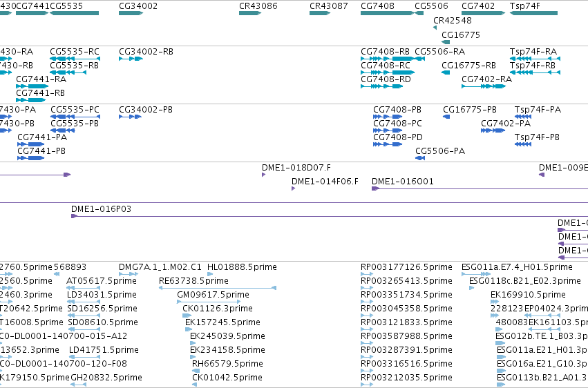
Task: Select the CG7408 gene bar
Action: (388, 13)
